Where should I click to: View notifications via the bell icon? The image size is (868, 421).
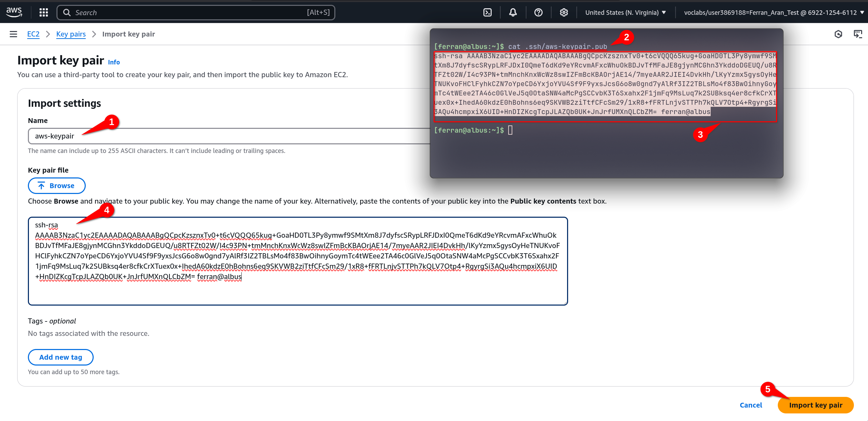[512, 12]
